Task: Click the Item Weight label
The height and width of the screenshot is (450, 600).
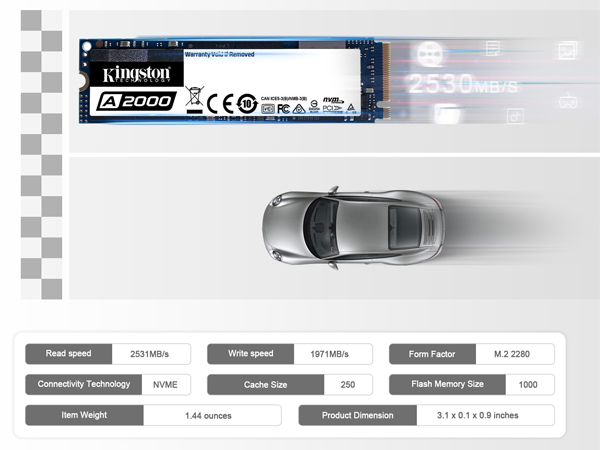Action: (84, 415)
